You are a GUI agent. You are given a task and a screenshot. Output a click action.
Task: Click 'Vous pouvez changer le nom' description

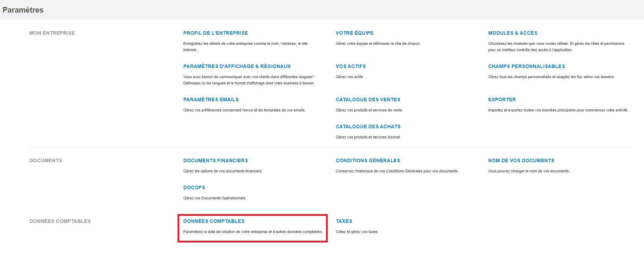(529, 171)
